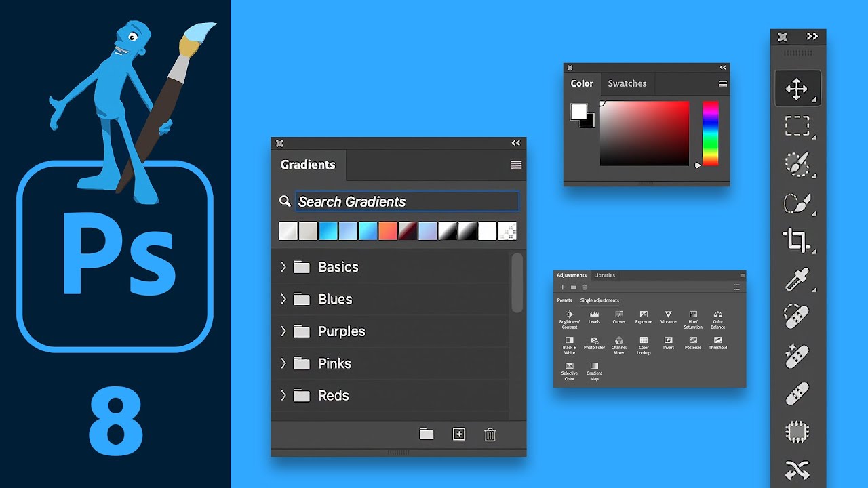Select the Eyedropper tool
Viewport: 868px width, 488px height.
coord(797,279)
